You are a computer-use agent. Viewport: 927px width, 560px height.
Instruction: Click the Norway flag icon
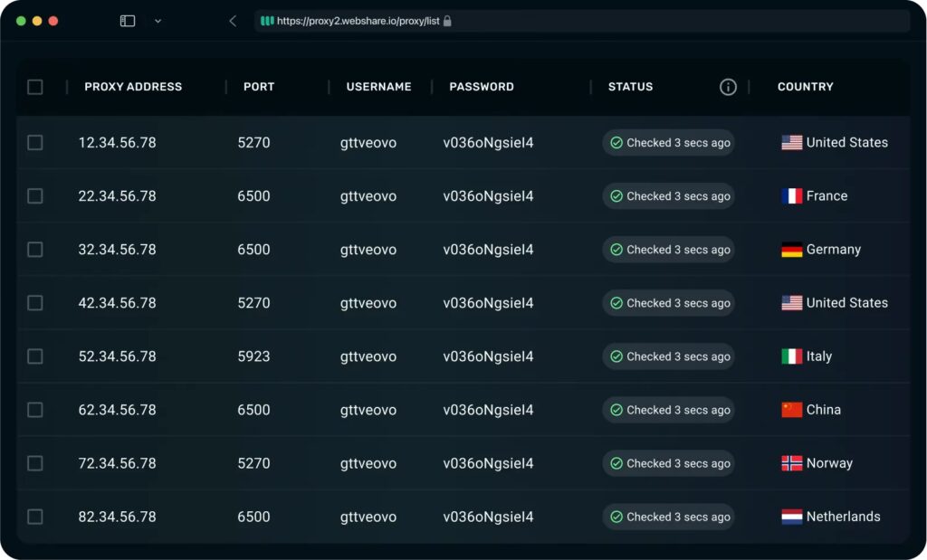[792, 463]
